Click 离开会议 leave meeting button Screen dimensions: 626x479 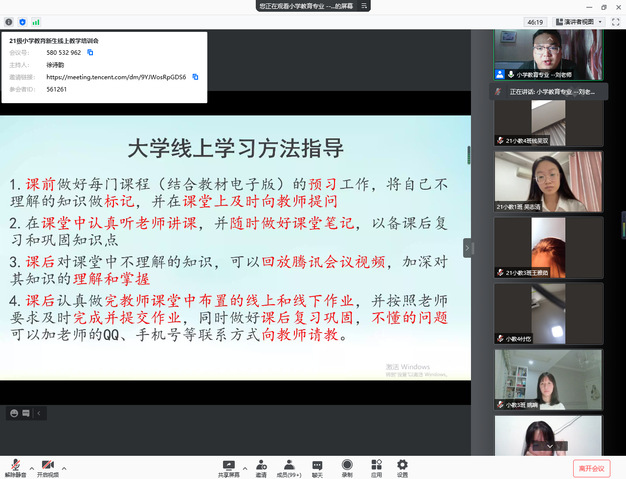pos(591,467)
